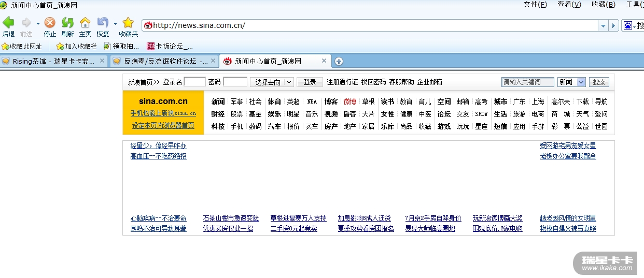Click the Stop (停止) icon
The height and width of the screenshot is (278, 644).
pos(50,23)
